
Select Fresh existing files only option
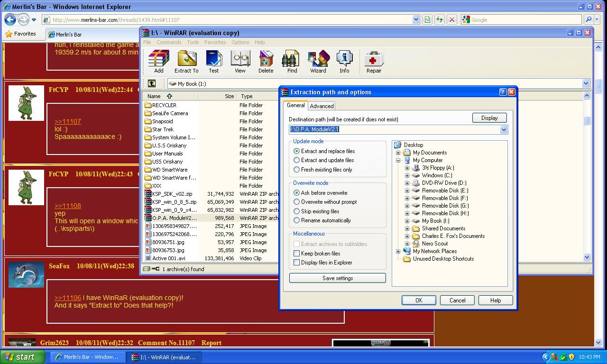(x=323, y=170)
